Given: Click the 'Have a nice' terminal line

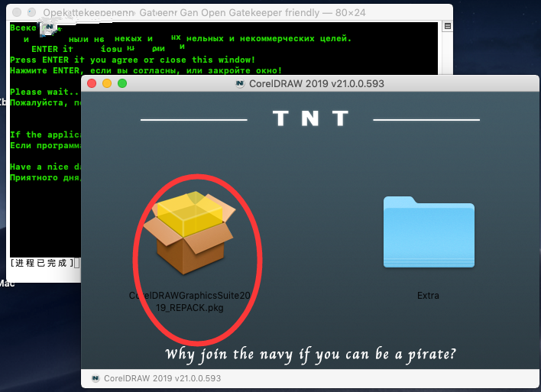Looking at the screenshot, I should pyautogui.click(x=46, y=167).
